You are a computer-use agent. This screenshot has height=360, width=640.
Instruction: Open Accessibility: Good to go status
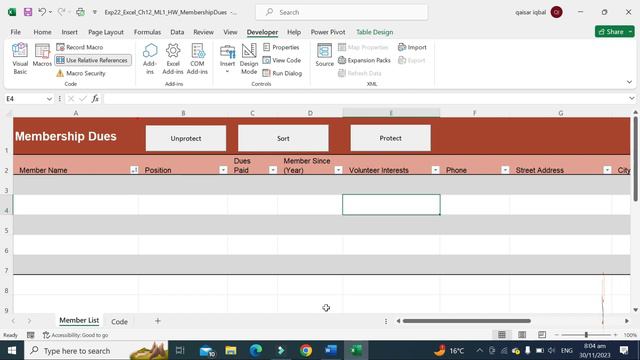coord(76,335)
